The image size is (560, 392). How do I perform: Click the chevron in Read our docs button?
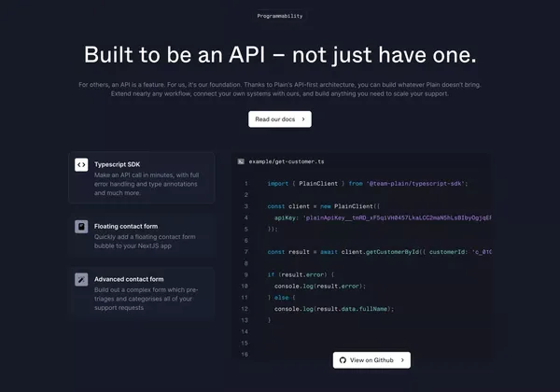coord(303,119)
